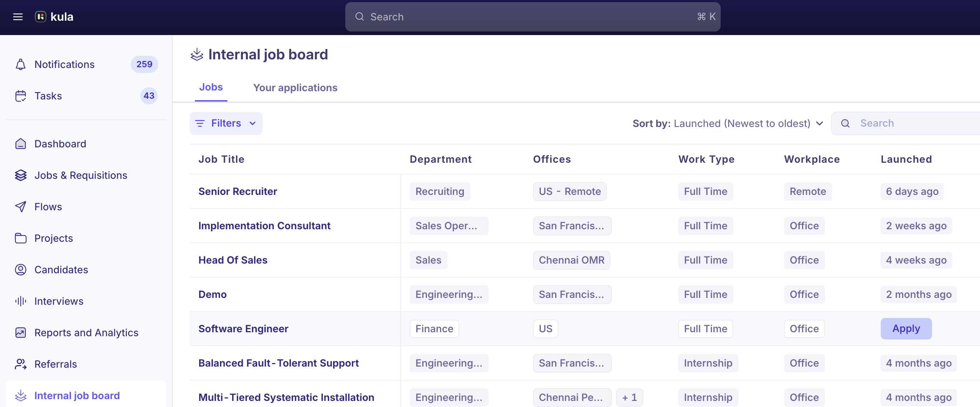Viewport: 980px width, 407px height.
Task: Click the Kula logo icon
Action: tap(41, 17)
